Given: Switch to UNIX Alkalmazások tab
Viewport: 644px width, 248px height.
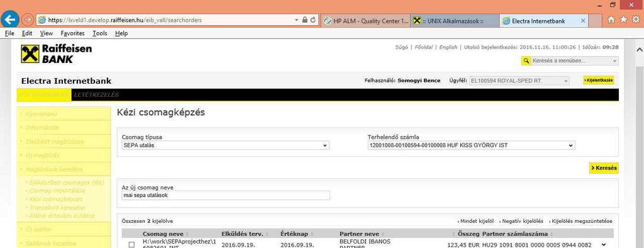Looking at the screenshot, I should tap(455, 21).
